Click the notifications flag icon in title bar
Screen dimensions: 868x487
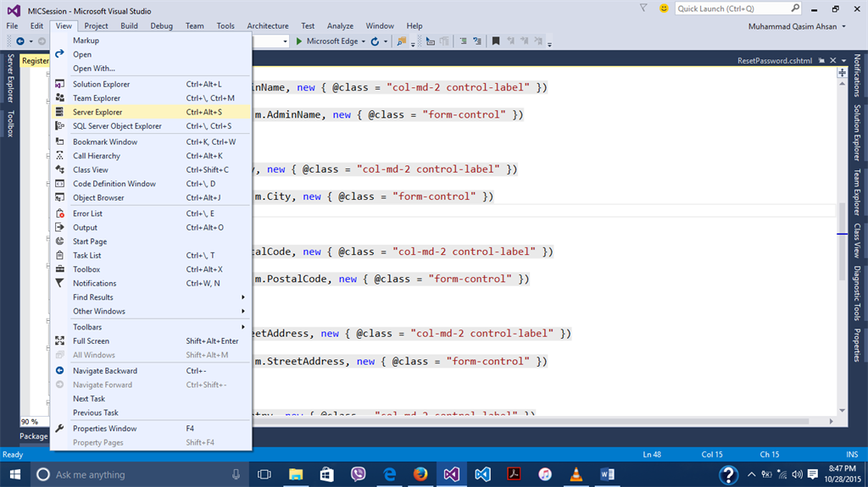coord(645,8)
